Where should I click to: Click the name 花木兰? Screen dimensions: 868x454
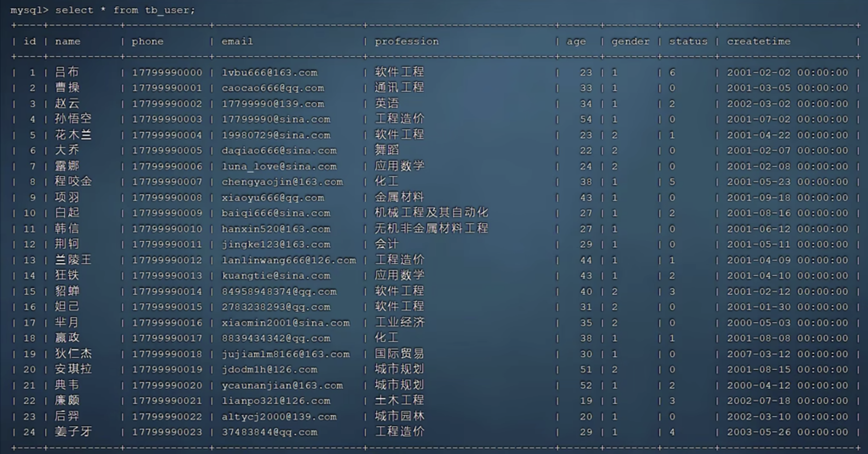tap(73, 135)
